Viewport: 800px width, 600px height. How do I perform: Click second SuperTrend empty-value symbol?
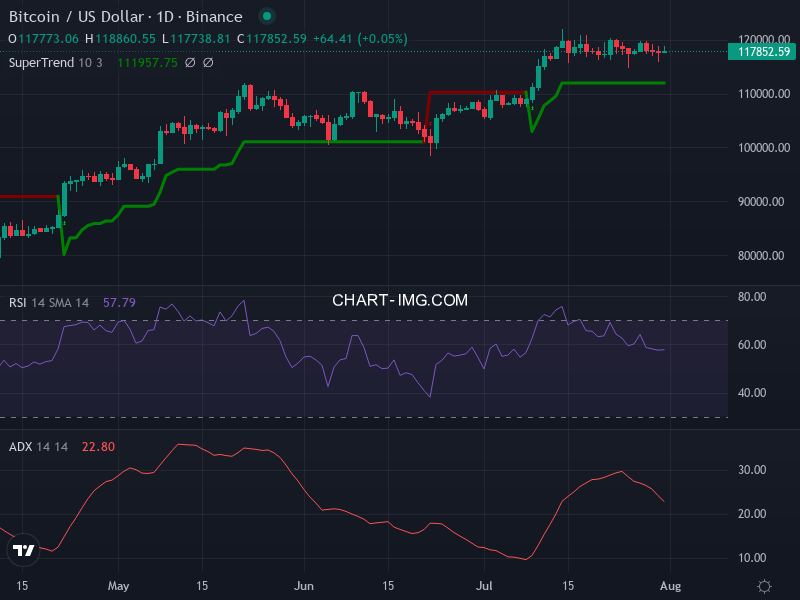[x=208, y=63]
